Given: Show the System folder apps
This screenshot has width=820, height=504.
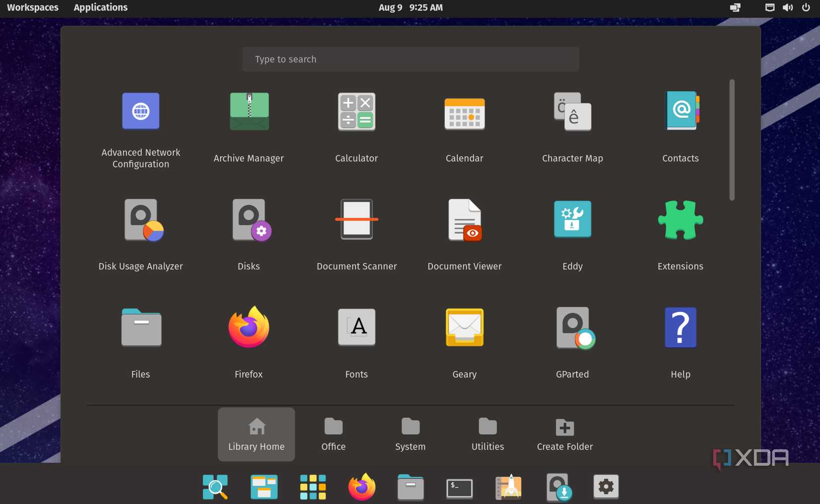Looking at the screenshot, I should tap(410, 434).
